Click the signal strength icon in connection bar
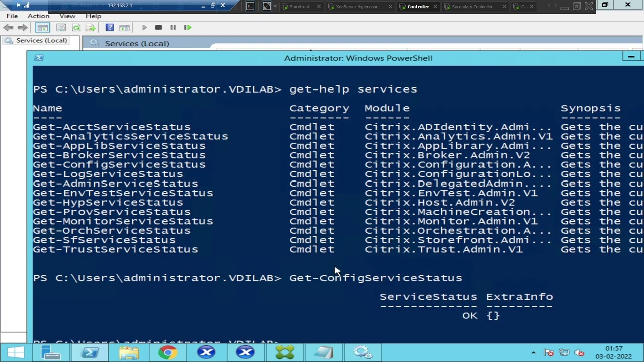The width and height of the screenshot is (644, 362). pos(27,5)
